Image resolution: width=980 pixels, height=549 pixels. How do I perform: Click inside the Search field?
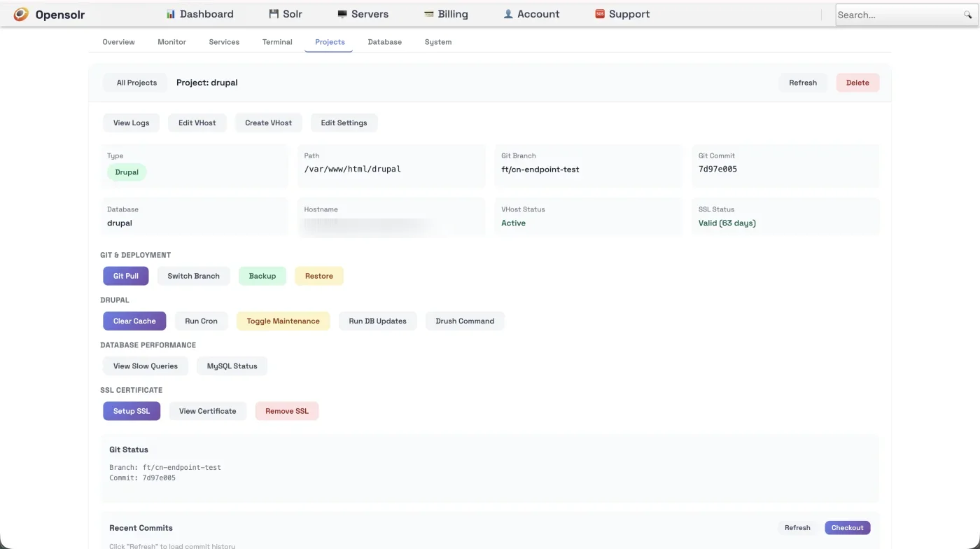[x=896, y=13]
